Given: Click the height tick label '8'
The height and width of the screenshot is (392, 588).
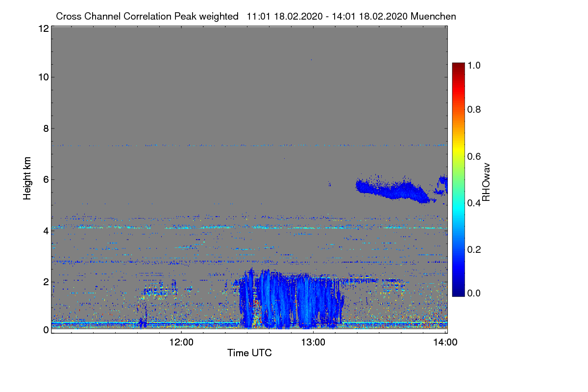Looking at the screenshot, I should pos(45,128).
